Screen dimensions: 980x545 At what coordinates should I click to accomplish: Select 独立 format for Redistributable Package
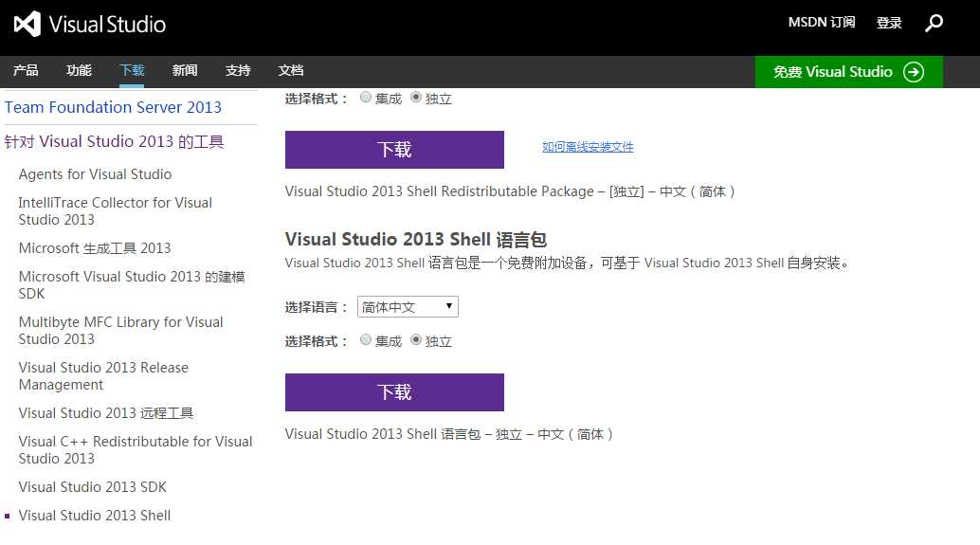[x=416, y=97]
